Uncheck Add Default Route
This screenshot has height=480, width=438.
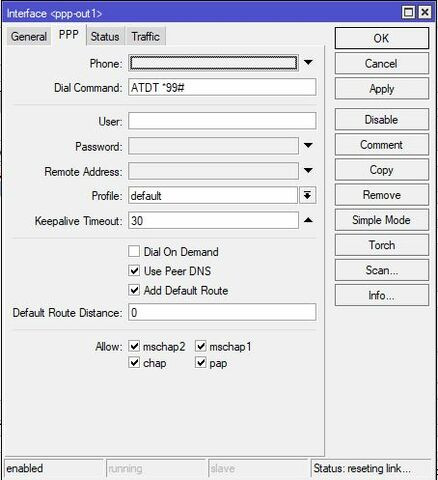tap(134, 290)
